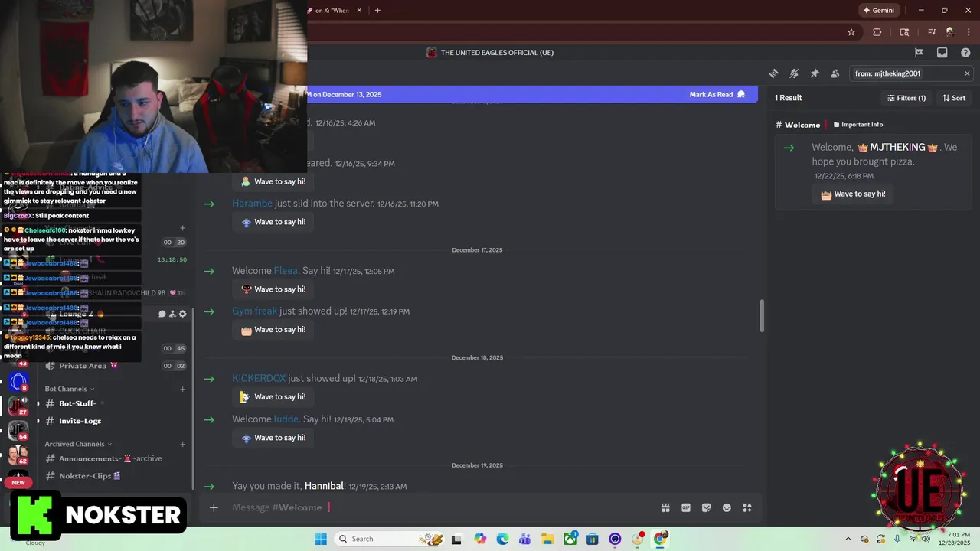Wave to say hi to Fleea
The height and width of the screenshot is (551, 980).
tap(273, 289)
